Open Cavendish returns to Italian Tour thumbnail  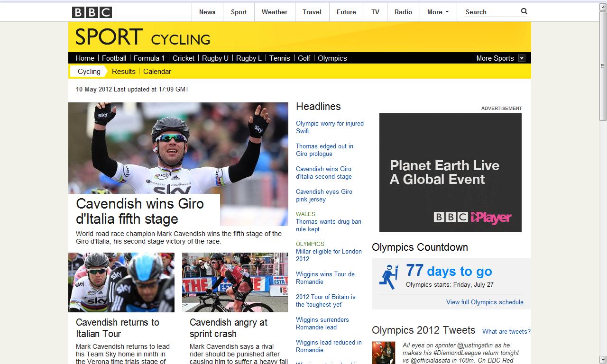121,282
